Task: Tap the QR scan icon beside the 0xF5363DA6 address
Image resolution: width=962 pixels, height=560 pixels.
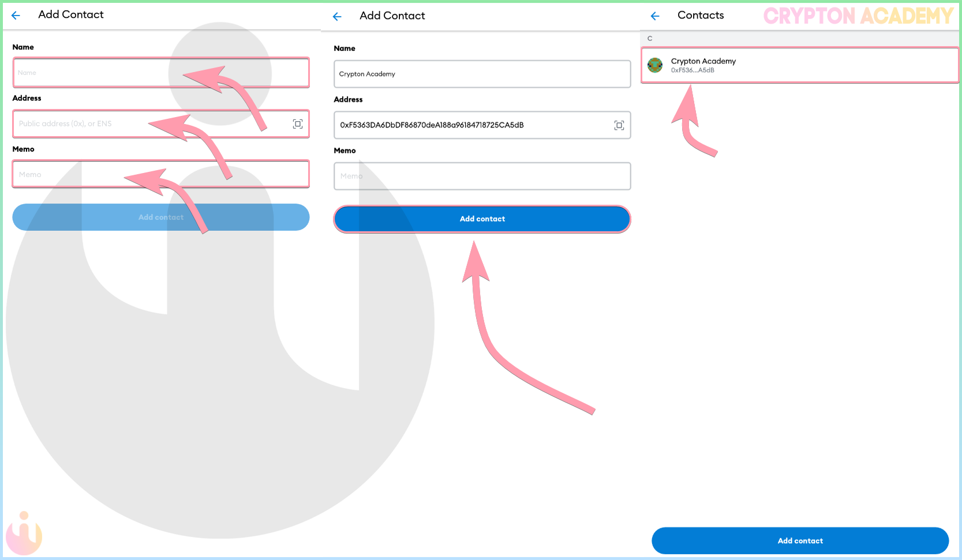Action: tap(619, 125)
